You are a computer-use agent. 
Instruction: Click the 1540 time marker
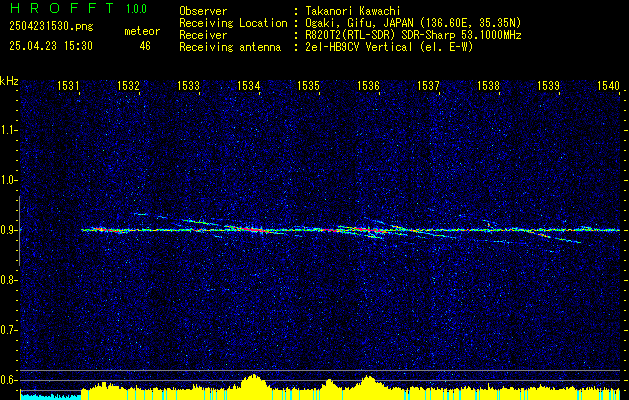(608, 85)
